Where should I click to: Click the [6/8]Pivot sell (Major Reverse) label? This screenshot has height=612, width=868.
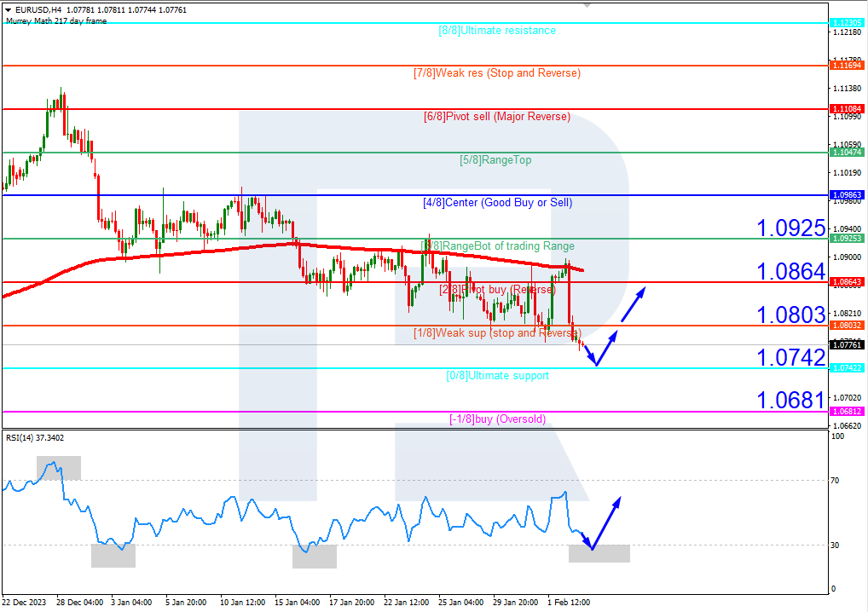click(497, 117)
